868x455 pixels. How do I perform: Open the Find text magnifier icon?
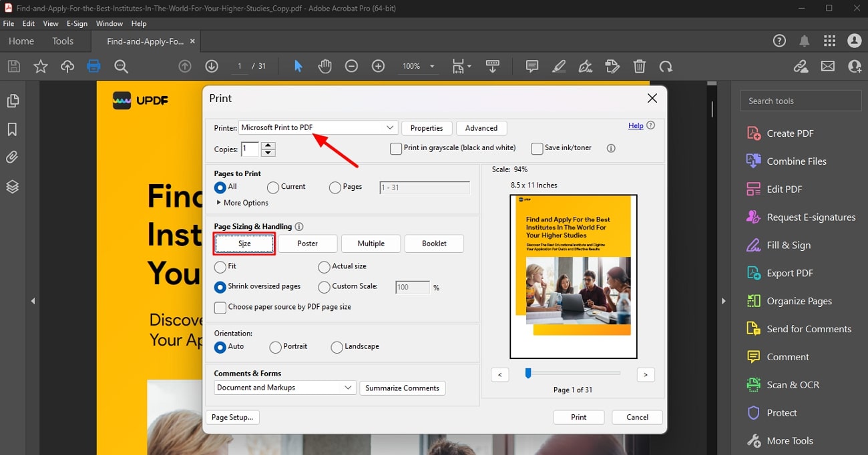coord(121,66)
